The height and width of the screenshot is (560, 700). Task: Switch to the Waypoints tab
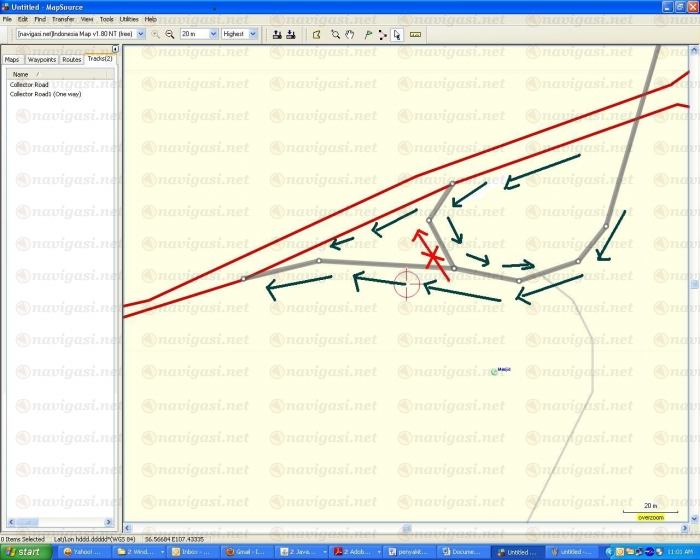click(x=41, y=60)
